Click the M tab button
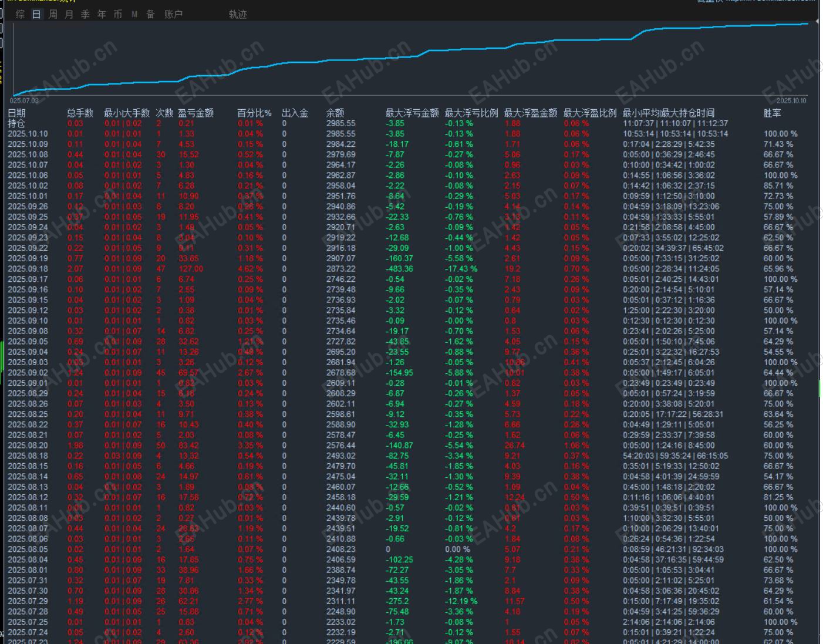The width and height of the screenshot is (823, 644). point(134,14)
